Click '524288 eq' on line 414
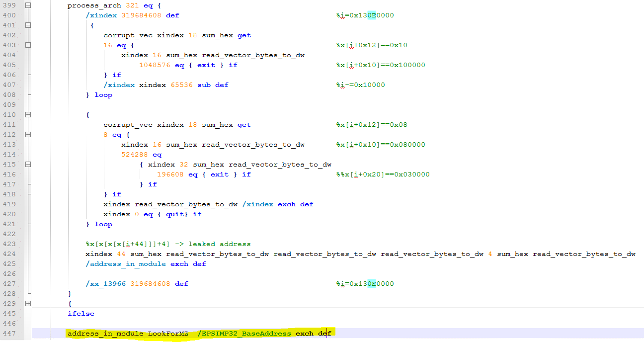644x342 pixels. 142,155
